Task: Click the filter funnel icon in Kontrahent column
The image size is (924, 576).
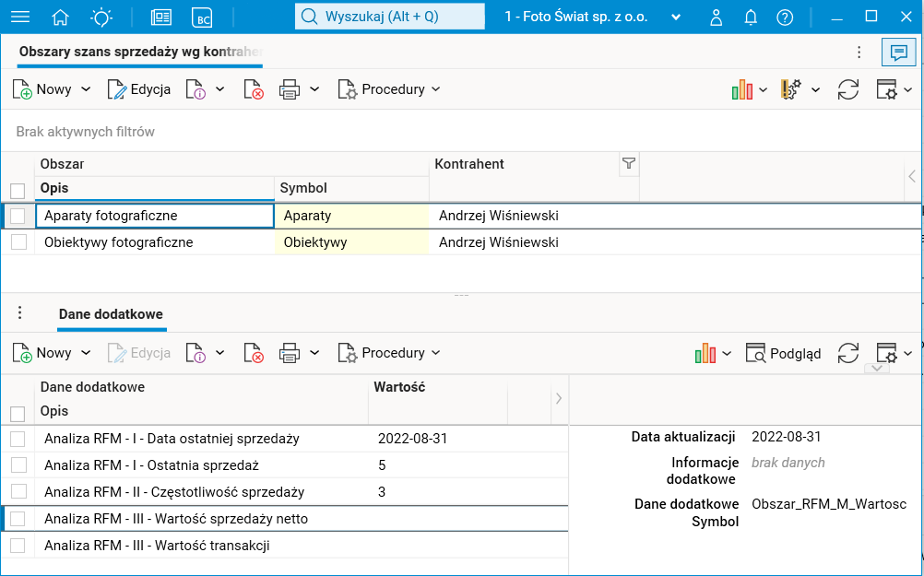Action: [629, 163]
